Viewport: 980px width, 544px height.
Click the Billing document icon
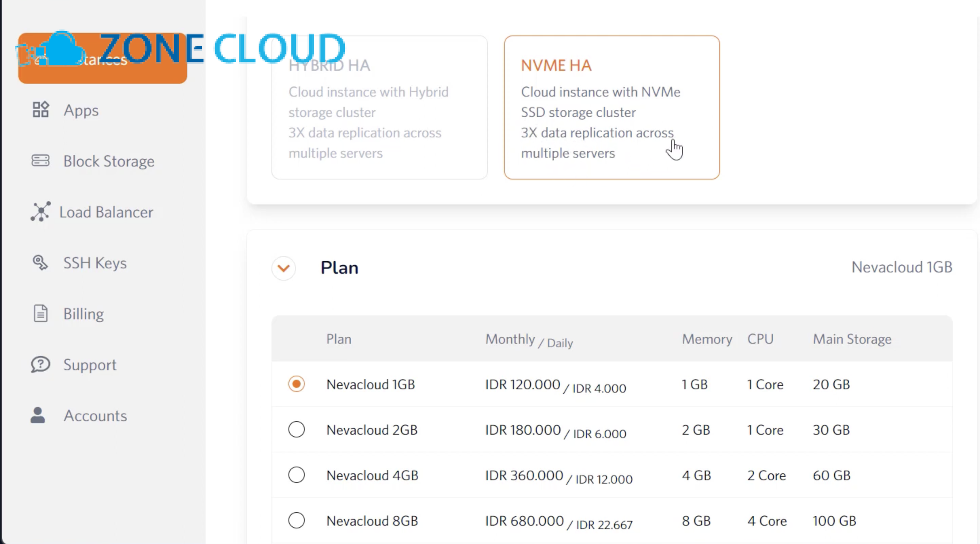(41, 313)
